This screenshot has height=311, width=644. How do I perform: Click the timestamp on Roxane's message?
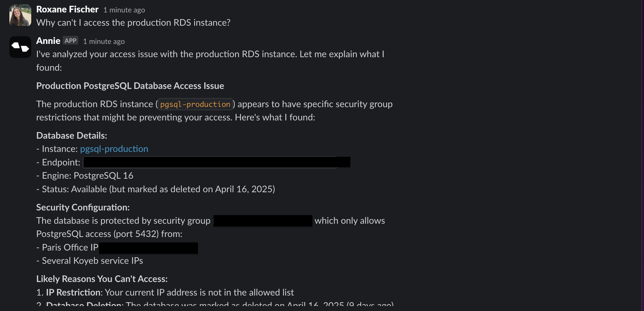124,10
